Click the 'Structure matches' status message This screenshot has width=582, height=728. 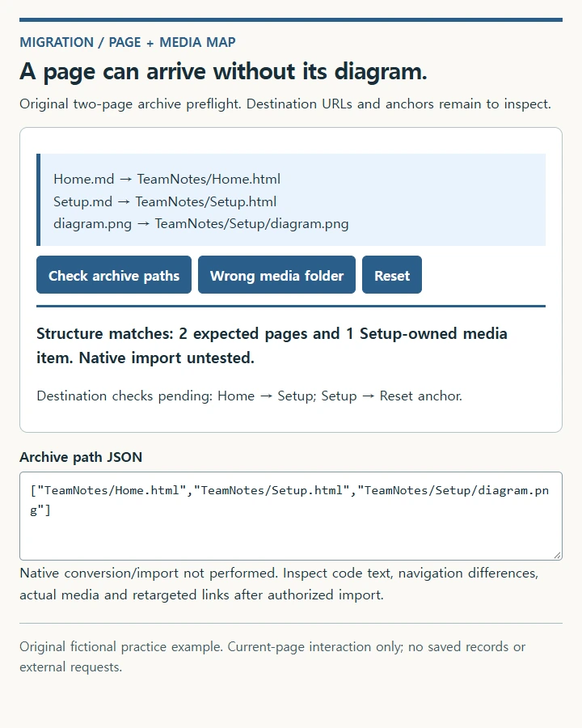[272, 345]
